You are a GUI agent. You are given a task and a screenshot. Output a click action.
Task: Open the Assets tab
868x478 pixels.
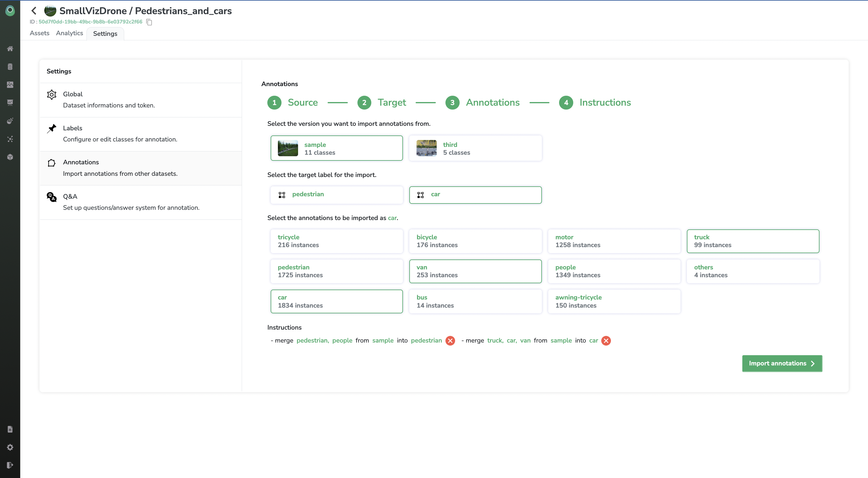(x=39, y=33)
